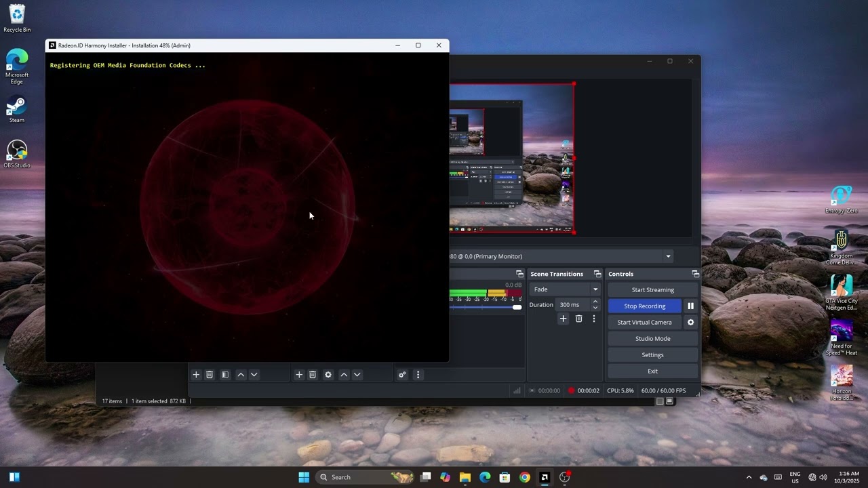Viewport: 868px width, 488px height.
Task: Open advanced audio properties gears icon
Action: [x=402, y=375]
